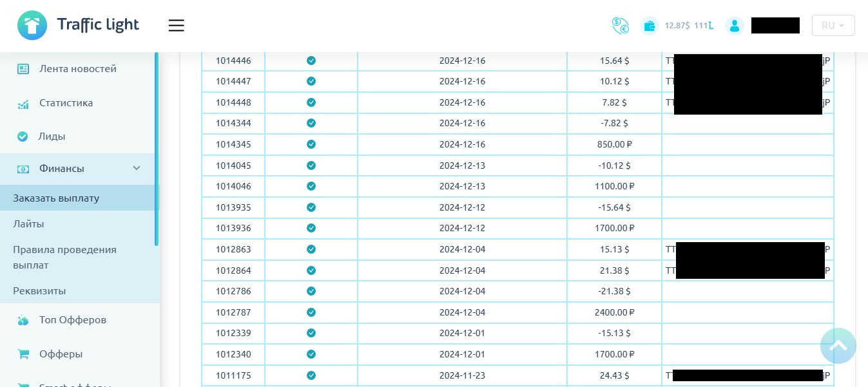Click the Статистика chart icon
This screenshot has height=387, width=868.
click(23, 104)
